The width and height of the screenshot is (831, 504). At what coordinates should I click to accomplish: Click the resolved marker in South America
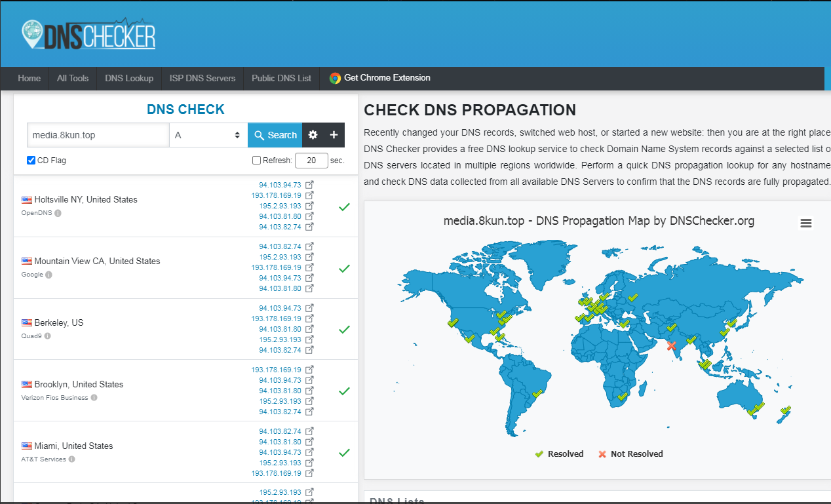tap(537, 393)
